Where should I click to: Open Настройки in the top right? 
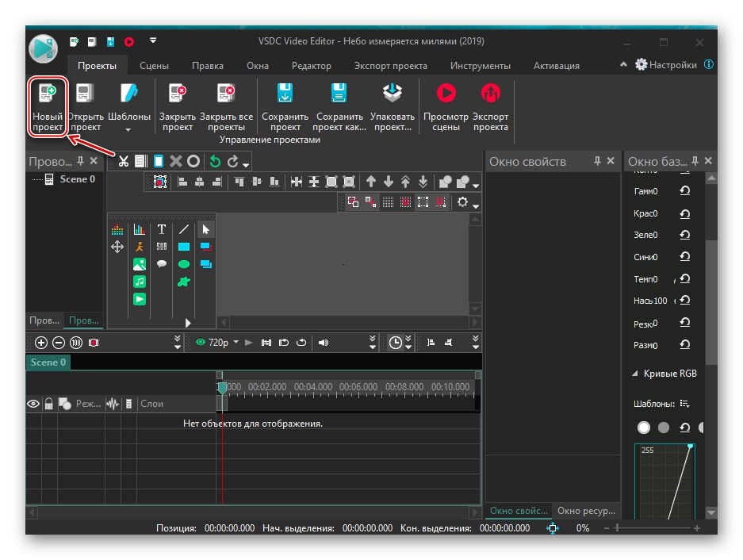[x=666, y=65]
